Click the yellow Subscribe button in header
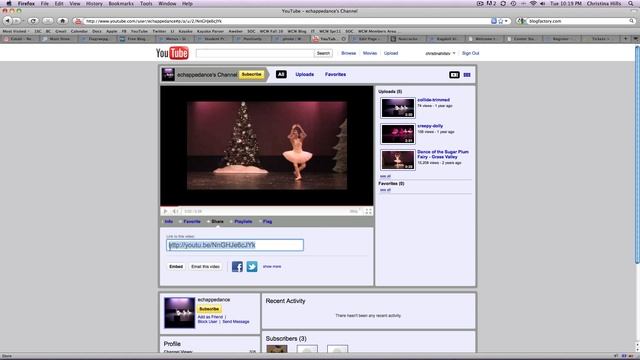This screenshot has height=360, width=640. click(x=251, y=74)
